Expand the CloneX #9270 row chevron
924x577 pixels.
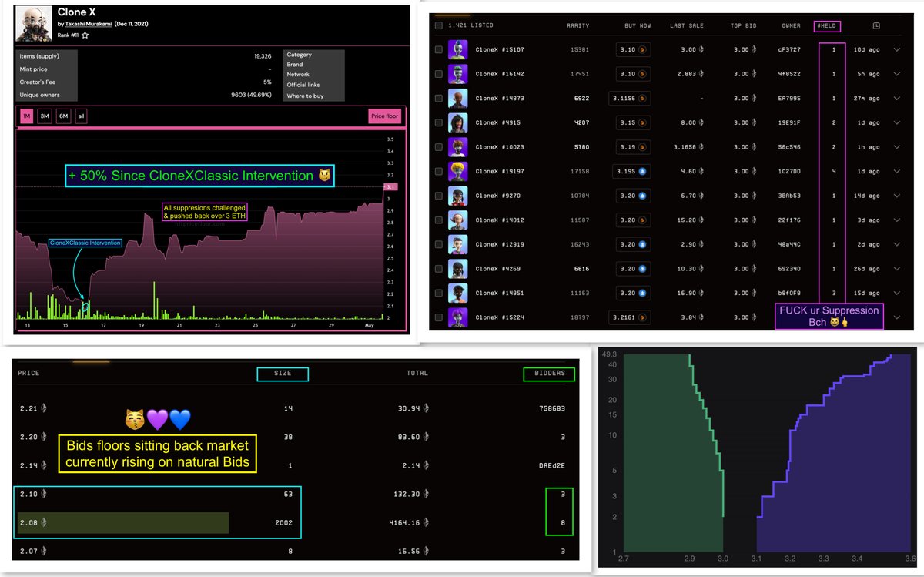tap(896, 196)
